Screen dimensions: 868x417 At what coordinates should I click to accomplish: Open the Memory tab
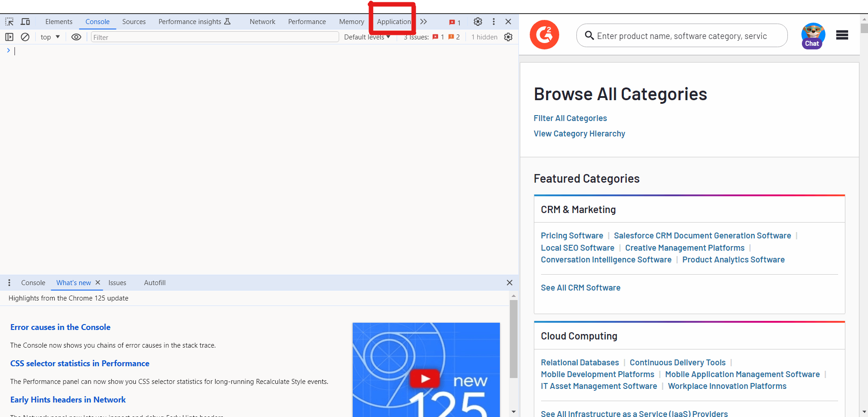coord(351,22)
